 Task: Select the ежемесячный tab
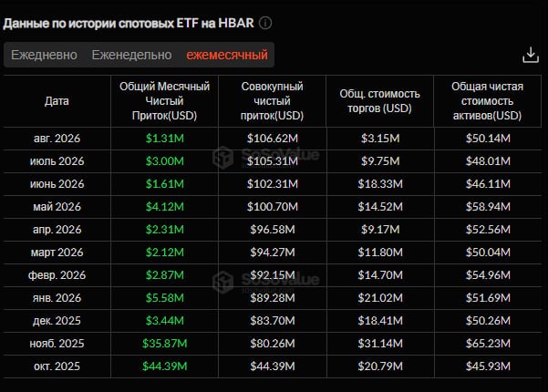point(227,55)
